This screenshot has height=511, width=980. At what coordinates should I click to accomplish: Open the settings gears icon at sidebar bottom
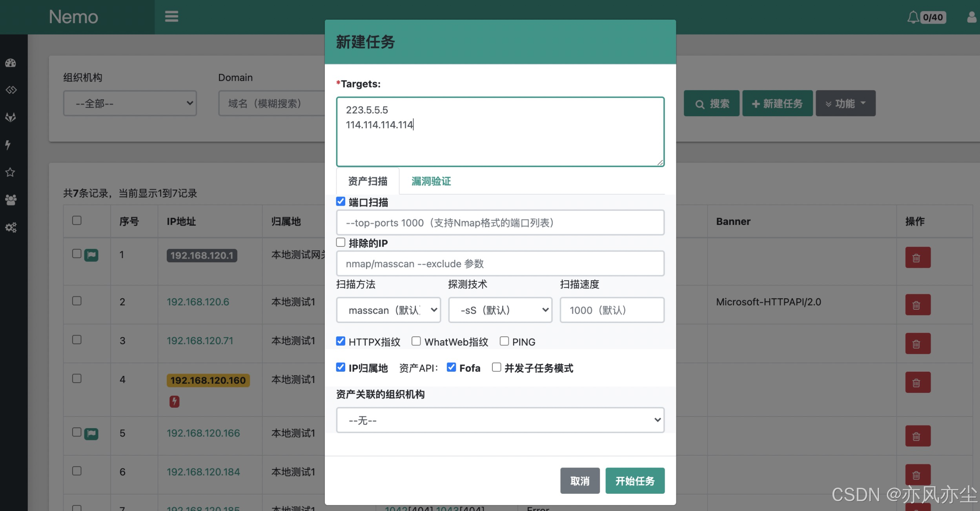pyautogui.click(x=11, y=227)
